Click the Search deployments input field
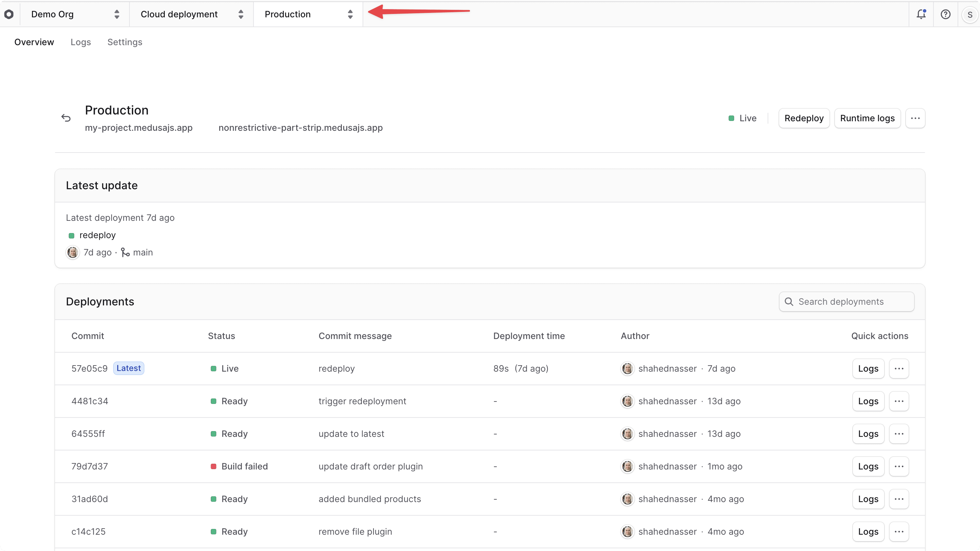The width and height of the screenshot is (980, 551). click(x=846, y=302)
